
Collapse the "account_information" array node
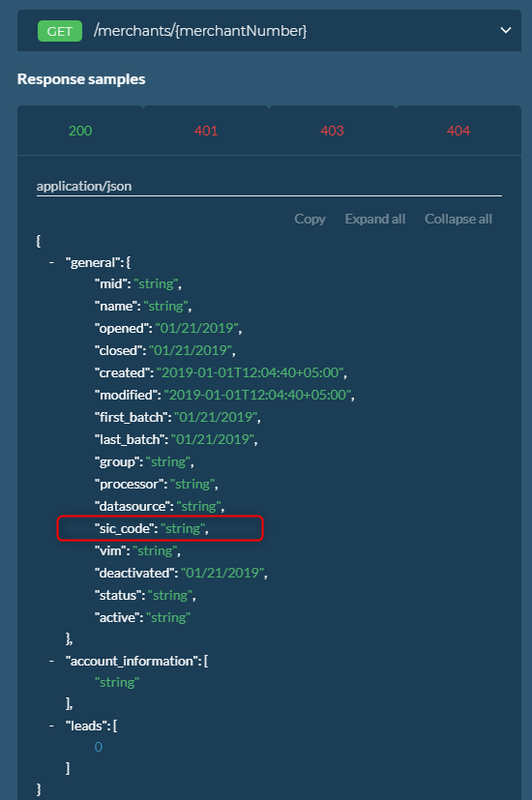click(x=51, y=661)
